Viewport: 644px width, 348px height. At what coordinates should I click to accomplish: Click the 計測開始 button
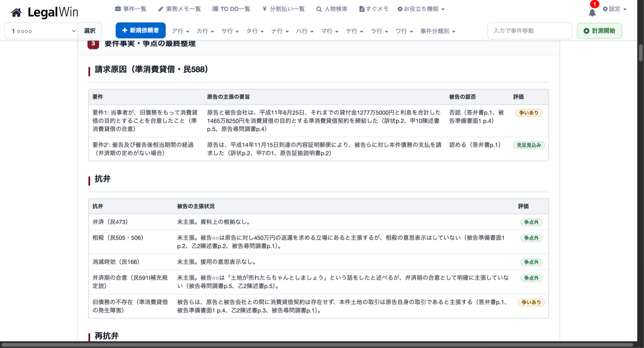pyautogui.click(x=599, y=31)
